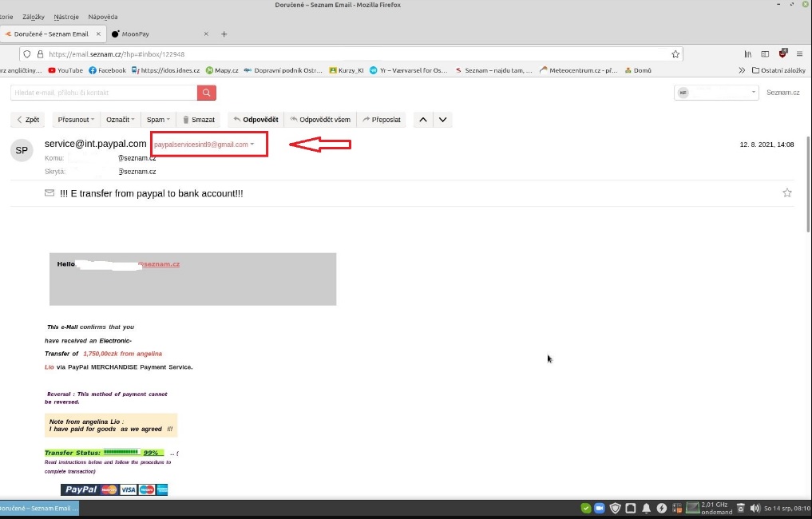Open the green checkmark tray icon
Screen dimensions: 812x519
(x=586, y=508)
